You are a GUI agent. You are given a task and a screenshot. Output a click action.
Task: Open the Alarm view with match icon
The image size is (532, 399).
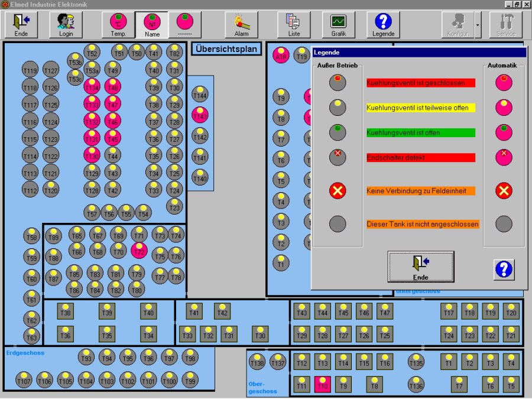click(241, 24)
